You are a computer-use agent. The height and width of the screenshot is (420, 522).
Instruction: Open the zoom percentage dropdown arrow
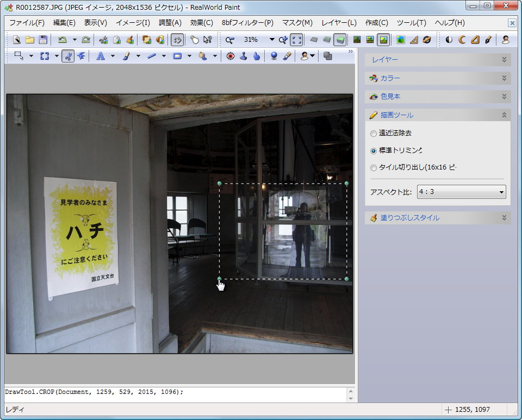[272, 40]
